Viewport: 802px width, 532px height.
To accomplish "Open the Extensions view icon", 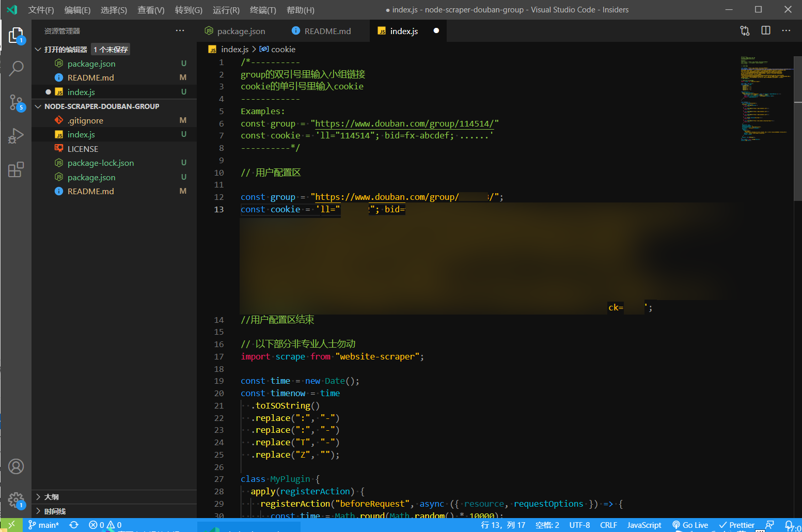I will [16, 169].
